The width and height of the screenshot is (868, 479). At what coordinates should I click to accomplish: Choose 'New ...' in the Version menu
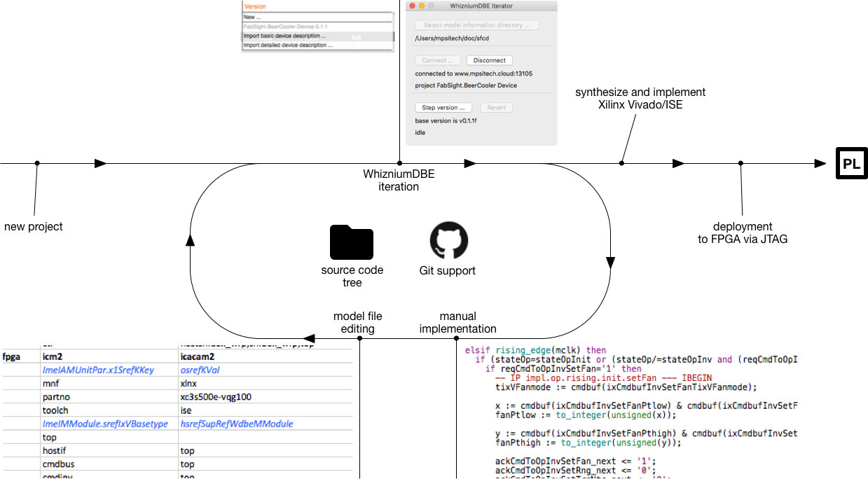click(318, 17)
